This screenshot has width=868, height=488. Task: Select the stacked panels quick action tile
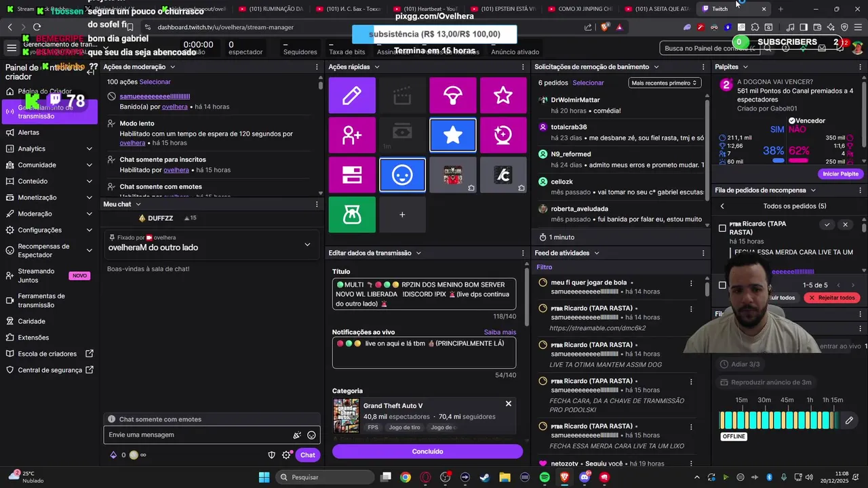tap(352, 175)
